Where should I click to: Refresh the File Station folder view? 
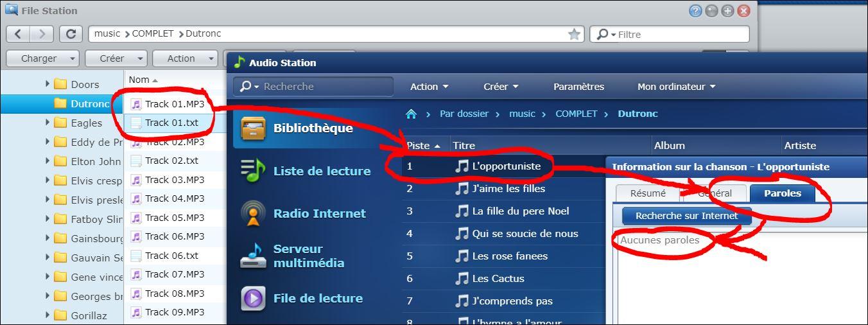pyautogui.click(x=71, y=34)
